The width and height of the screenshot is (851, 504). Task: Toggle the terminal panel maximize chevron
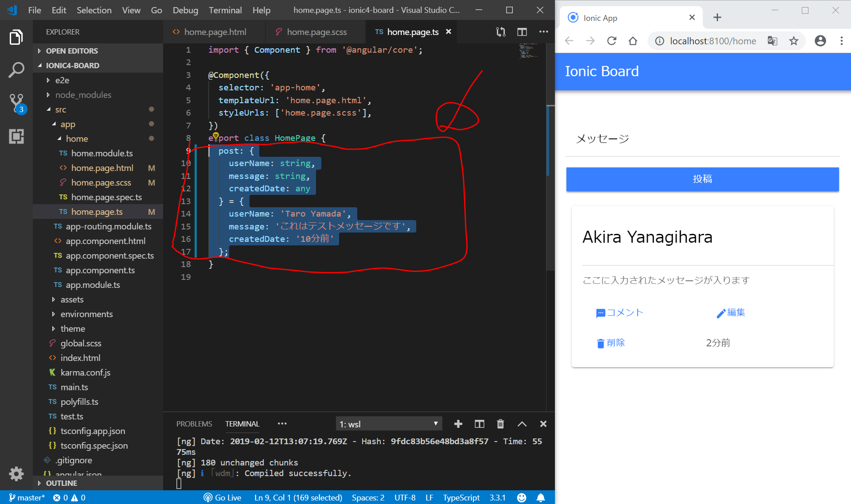click(522, 424)
